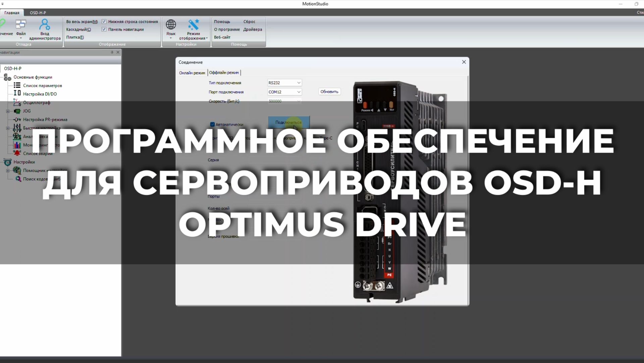The width and height of the screenshot is (644, 363).
Task: Select Настройка DI/DO in tree
Action: tap(40, 94)
